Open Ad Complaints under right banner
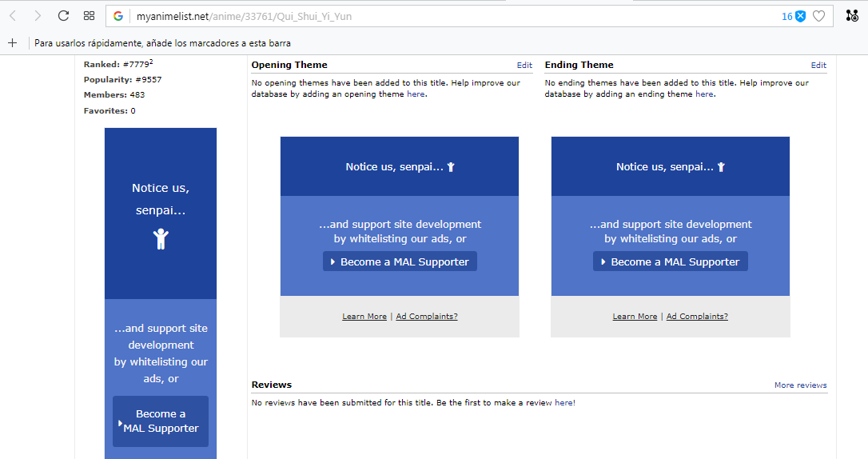868x459 pixels. pos(697,316)
